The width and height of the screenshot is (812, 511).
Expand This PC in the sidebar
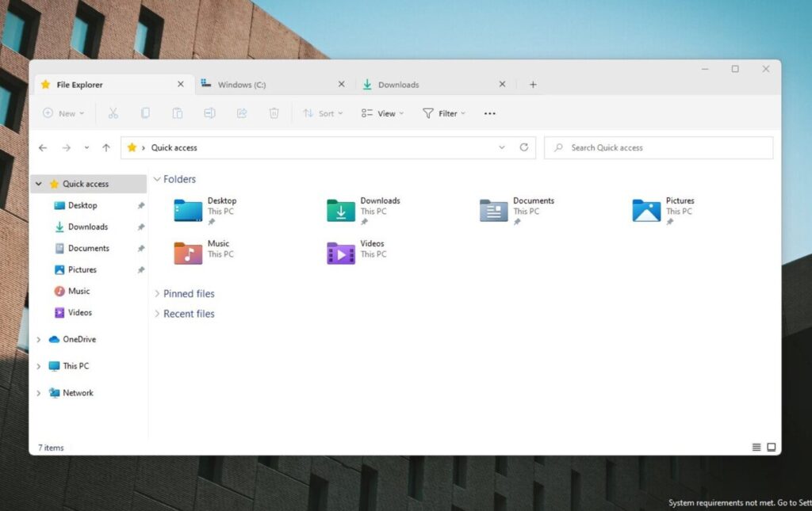pos(39,366)
